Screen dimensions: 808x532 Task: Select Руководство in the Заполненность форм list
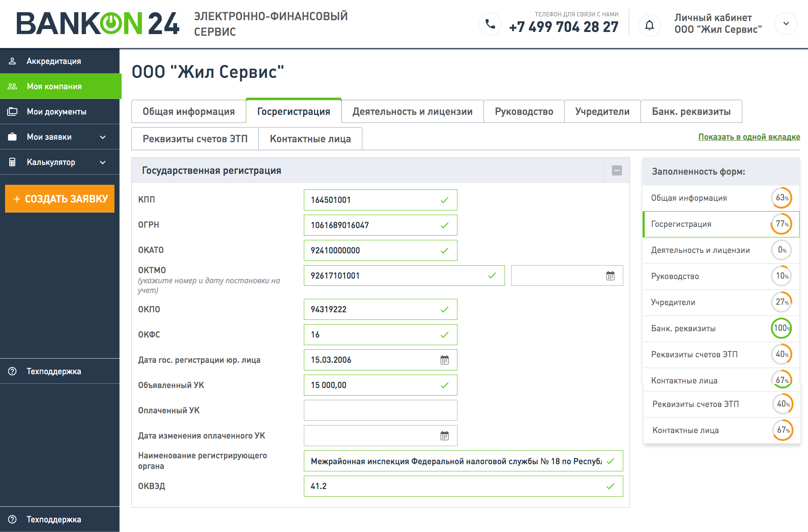[675, 277]
